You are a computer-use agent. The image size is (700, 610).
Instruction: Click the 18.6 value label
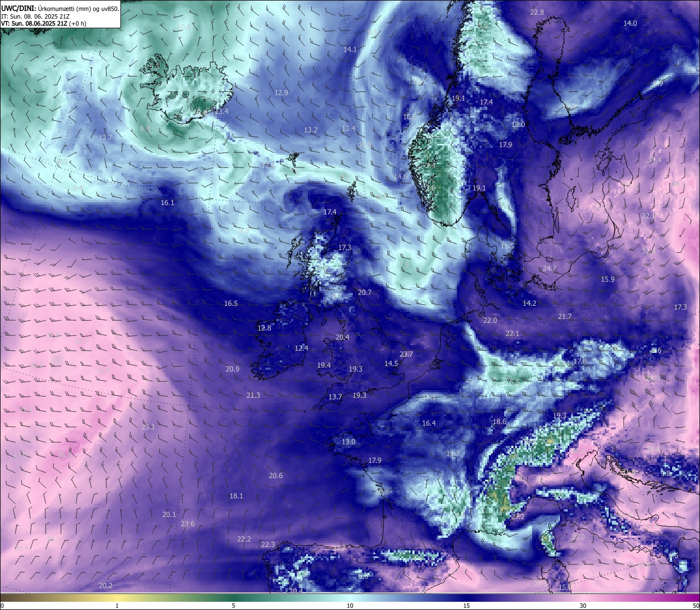point(499,421)
